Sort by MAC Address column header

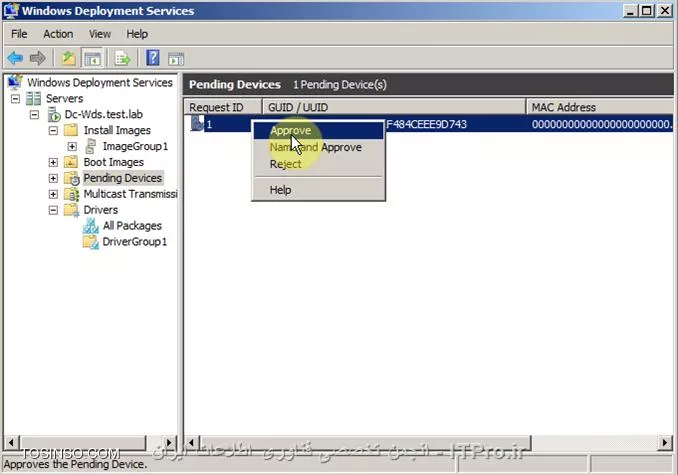pos(600,107)
